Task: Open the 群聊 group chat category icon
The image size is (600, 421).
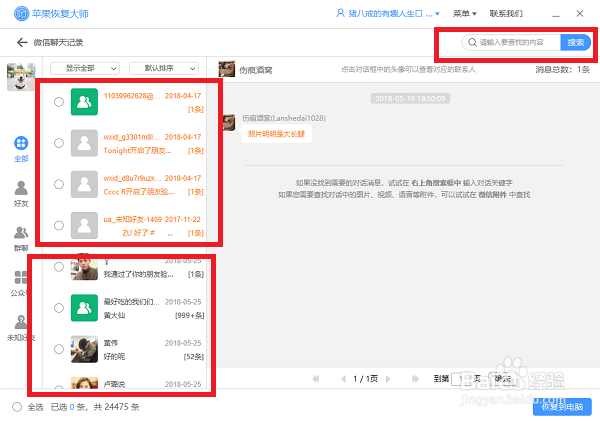Action: 21,233
